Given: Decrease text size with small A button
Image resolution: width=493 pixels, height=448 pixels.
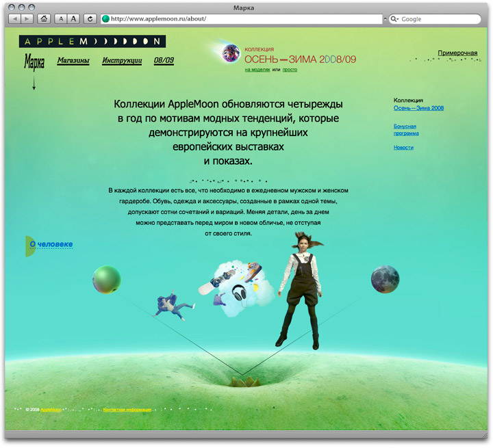Looking at the screenshot, I should click(60, 19).
